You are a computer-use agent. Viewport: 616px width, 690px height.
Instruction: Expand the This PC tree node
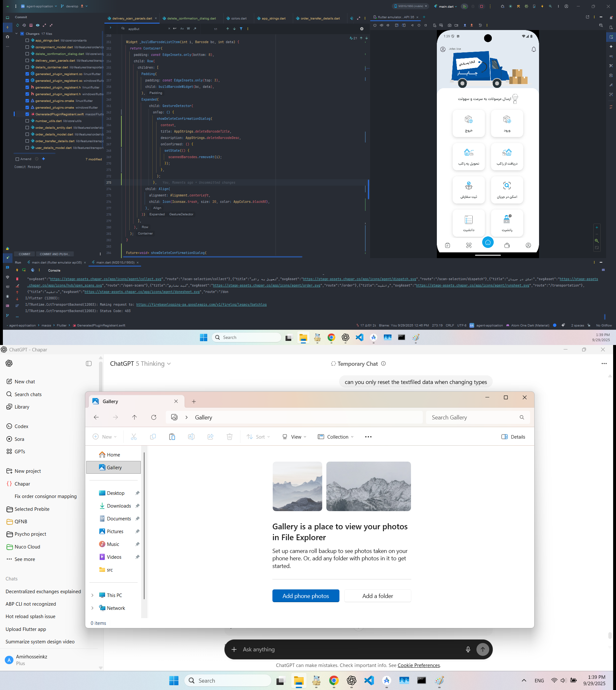pyautogui.click(x=92, y=595)
